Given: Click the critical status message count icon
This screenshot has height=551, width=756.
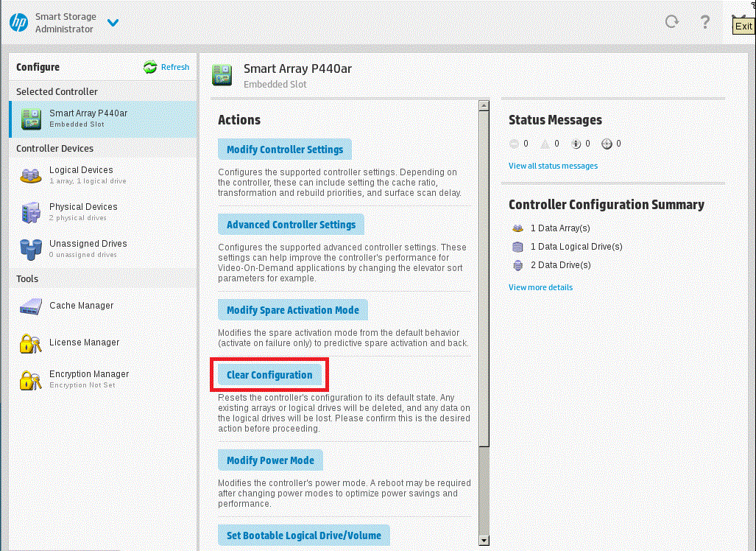Looking at the screenshot, I should point(514,144).
